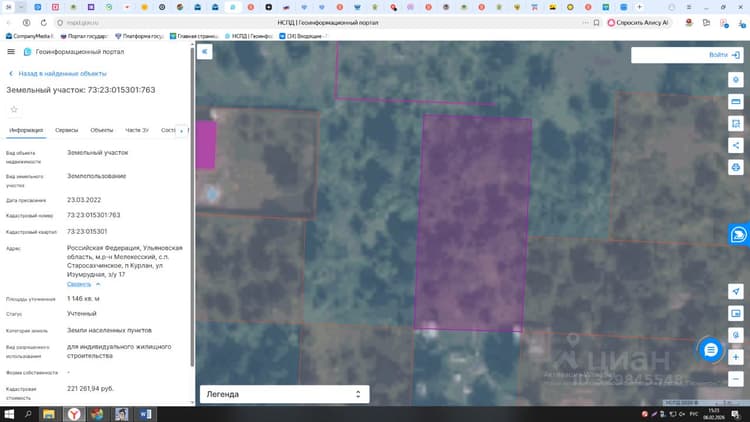Open the Платформа госу bookmark
This screenshot has height=422, width=750.
[x=139, y=36]
